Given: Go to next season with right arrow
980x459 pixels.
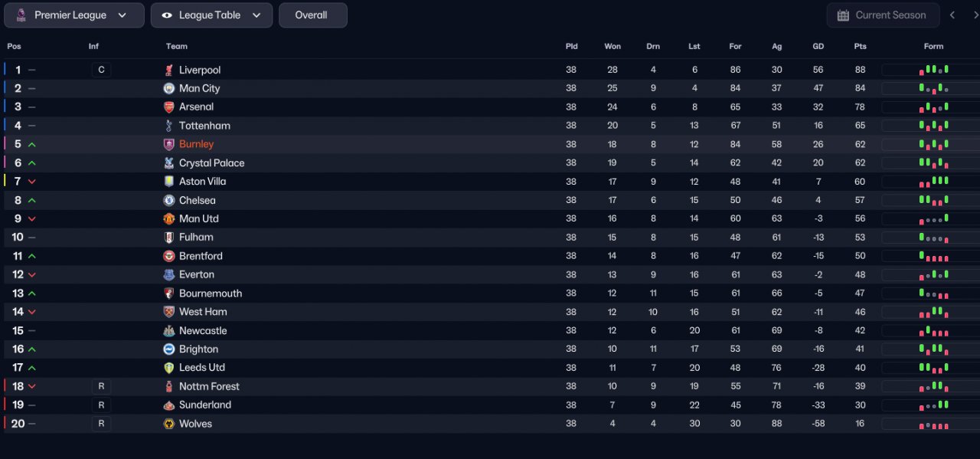Looking at the screenshot, I should point(975,15).
